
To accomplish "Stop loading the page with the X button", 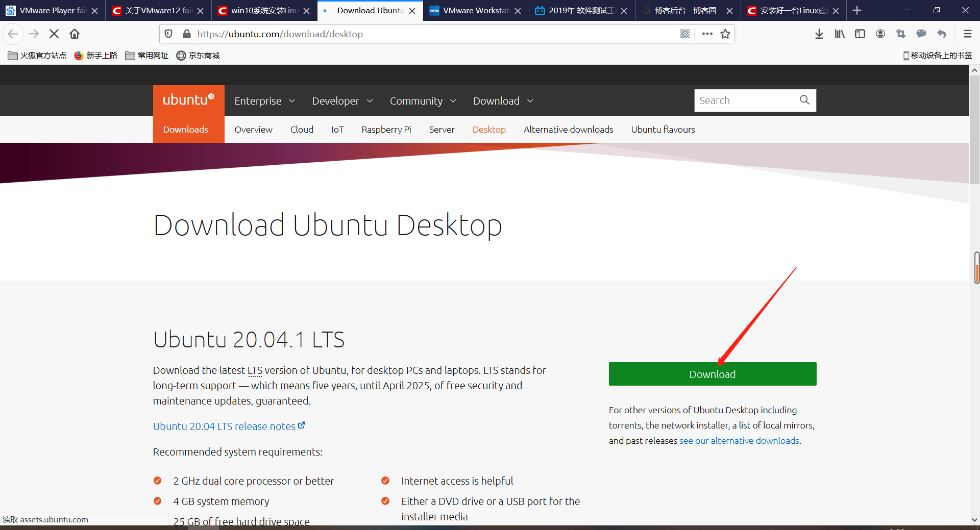I will [x=54, y=34].
